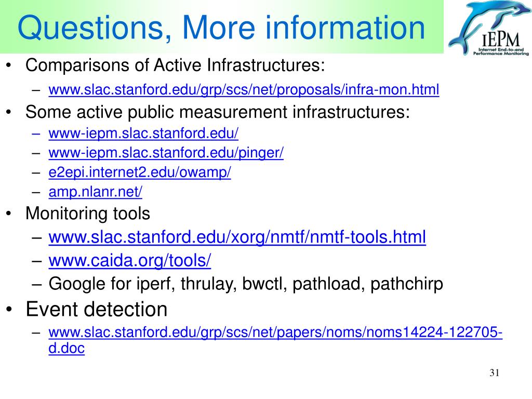Open the noms14224-122705-d.doc paper link

(275, 340)
